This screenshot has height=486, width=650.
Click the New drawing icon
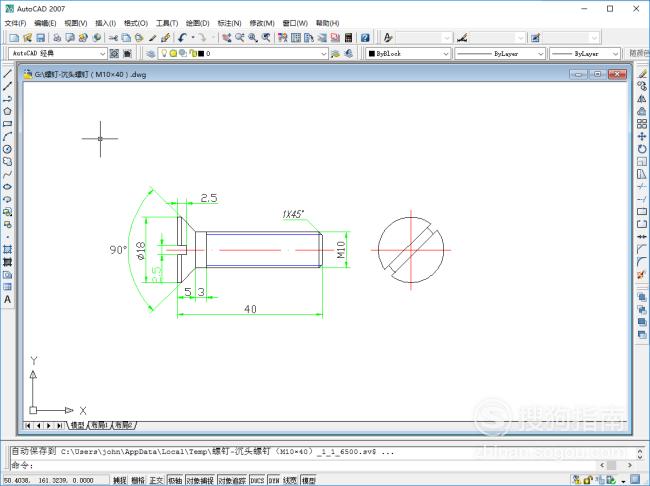[x=14, y=38]
